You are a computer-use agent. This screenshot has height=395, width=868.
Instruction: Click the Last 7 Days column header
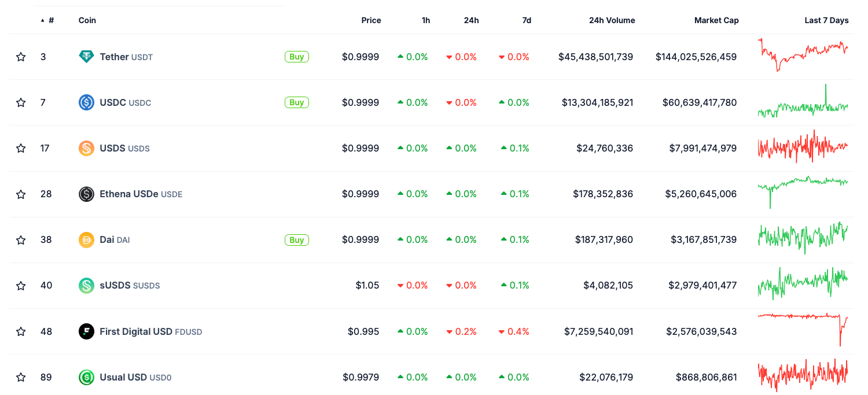point(826,20)
